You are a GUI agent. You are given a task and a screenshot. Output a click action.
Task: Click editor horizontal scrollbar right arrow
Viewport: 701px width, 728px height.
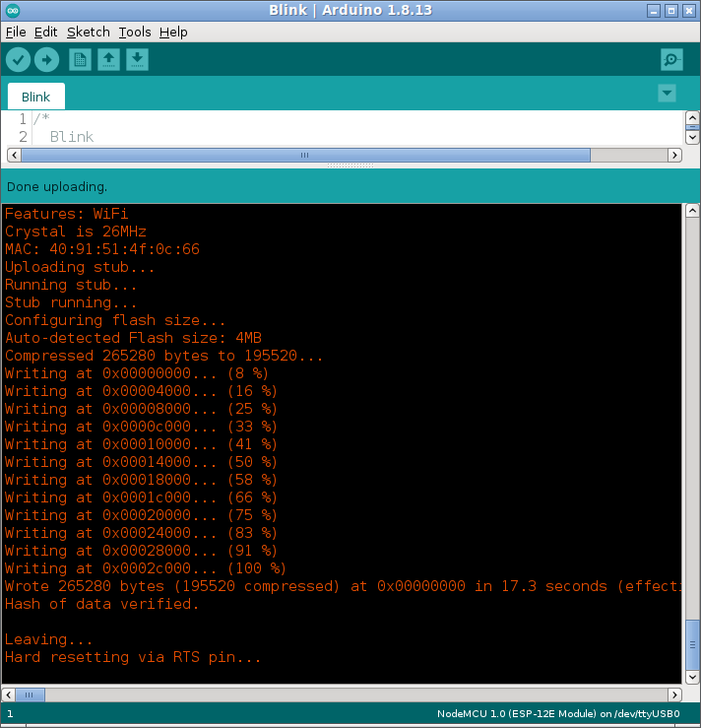pyautogui.click(x=674, y=155)
